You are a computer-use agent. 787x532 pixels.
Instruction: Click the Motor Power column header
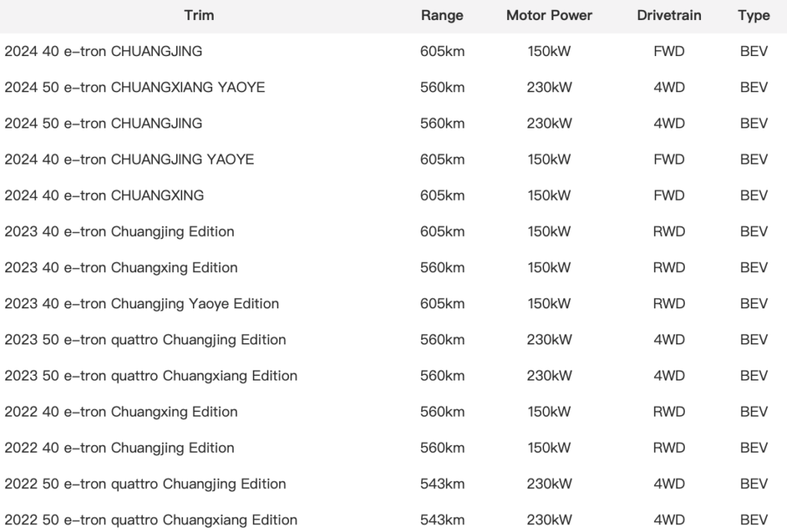[x=549, y=15]
